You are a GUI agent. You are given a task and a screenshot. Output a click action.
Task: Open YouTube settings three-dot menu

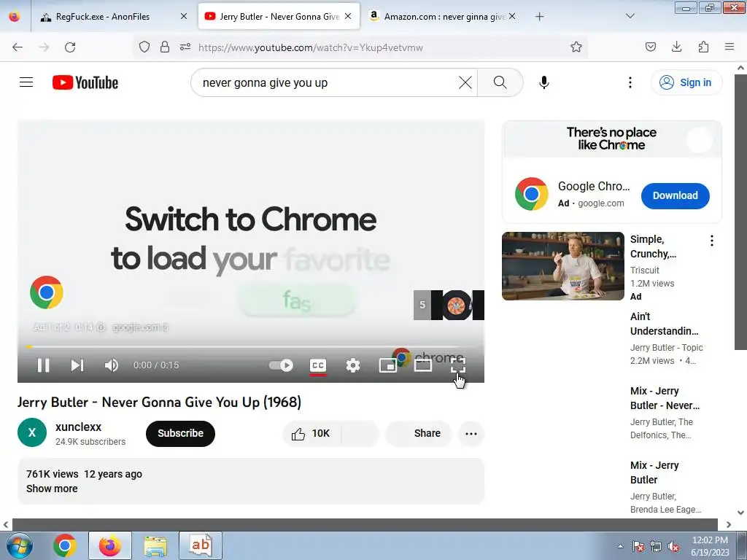630,82
